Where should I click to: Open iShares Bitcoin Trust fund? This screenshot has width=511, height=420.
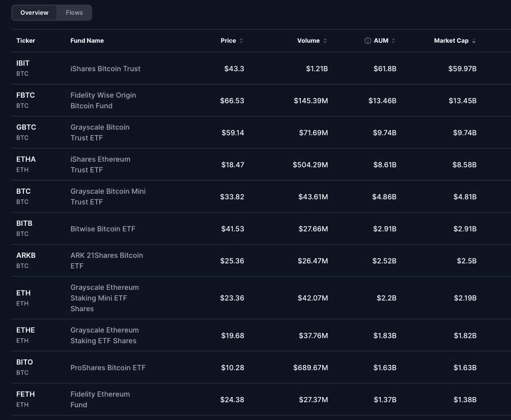tap(105, 69)
